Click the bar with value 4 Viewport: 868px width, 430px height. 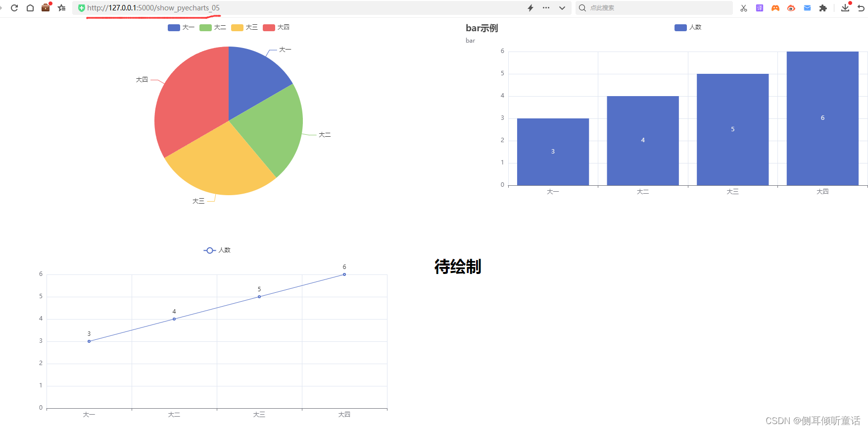[643, 141]
